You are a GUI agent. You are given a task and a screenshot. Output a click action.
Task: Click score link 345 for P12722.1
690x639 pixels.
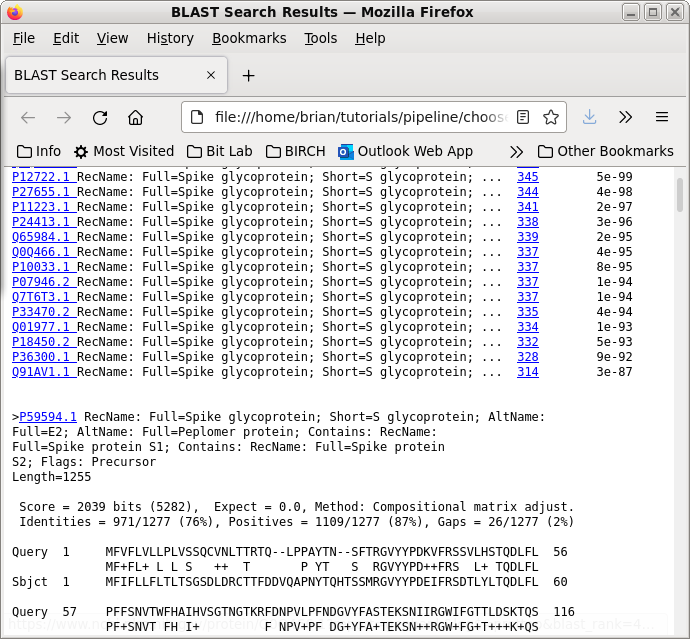(527, 177)
